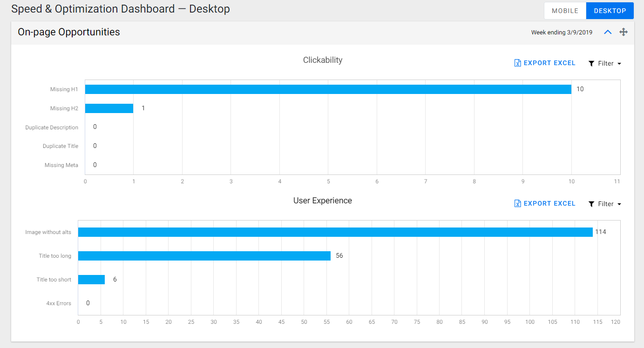Open the User Experience Filter dropdown
Viewport: 644px width, 348px height.
click(x=605, y=204)
